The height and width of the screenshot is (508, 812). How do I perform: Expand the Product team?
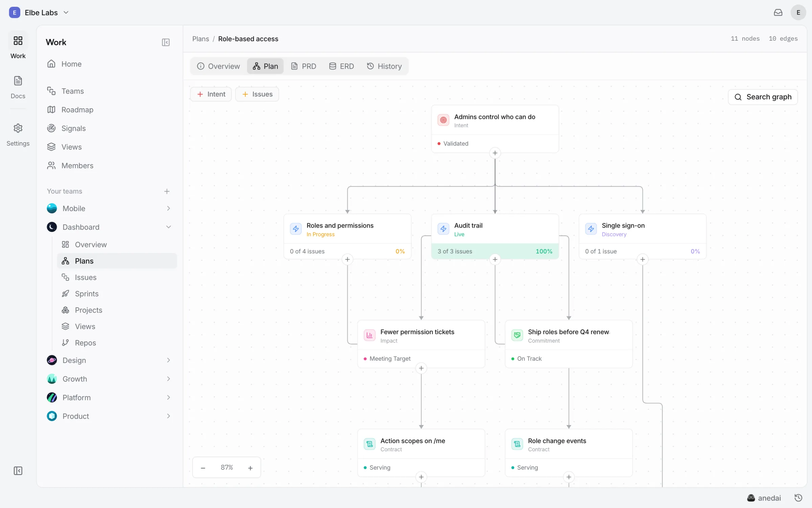pyautogui.click(x=168, y=416)
